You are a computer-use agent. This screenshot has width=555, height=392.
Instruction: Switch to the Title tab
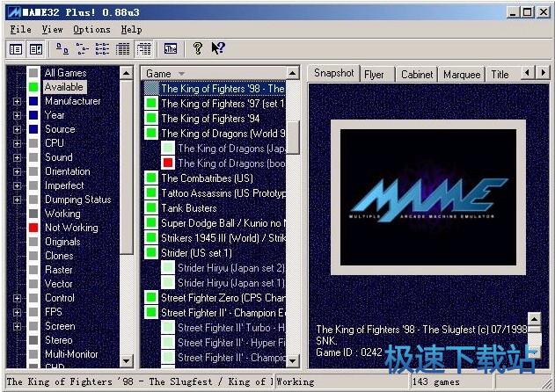502,75
